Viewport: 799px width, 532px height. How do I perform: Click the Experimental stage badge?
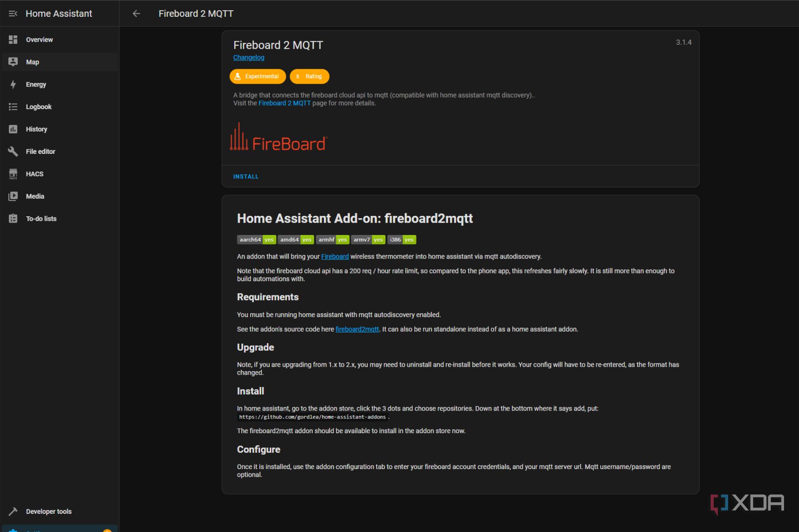click(258, 76)
